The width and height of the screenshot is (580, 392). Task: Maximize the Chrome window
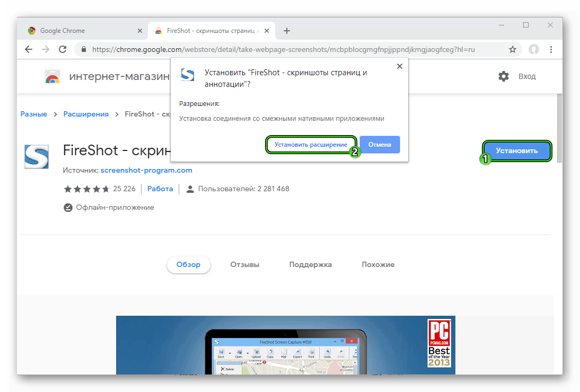tap(525, 25)
